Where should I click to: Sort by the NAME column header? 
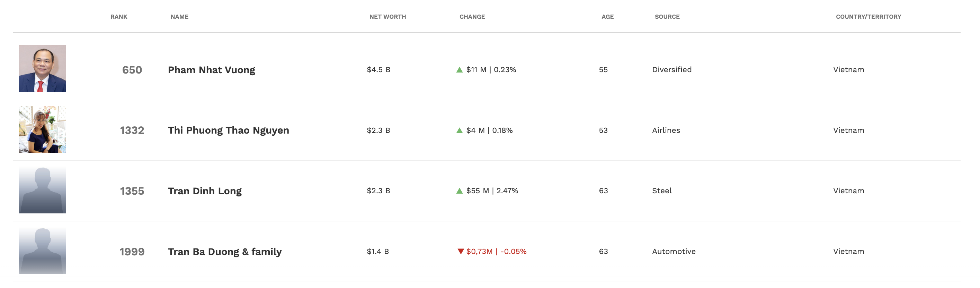point(179,17)
